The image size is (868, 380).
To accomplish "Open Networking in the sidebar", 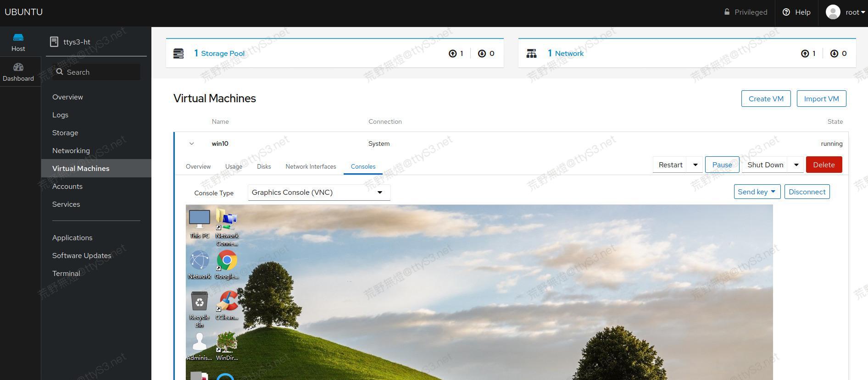I will point(71,151).
